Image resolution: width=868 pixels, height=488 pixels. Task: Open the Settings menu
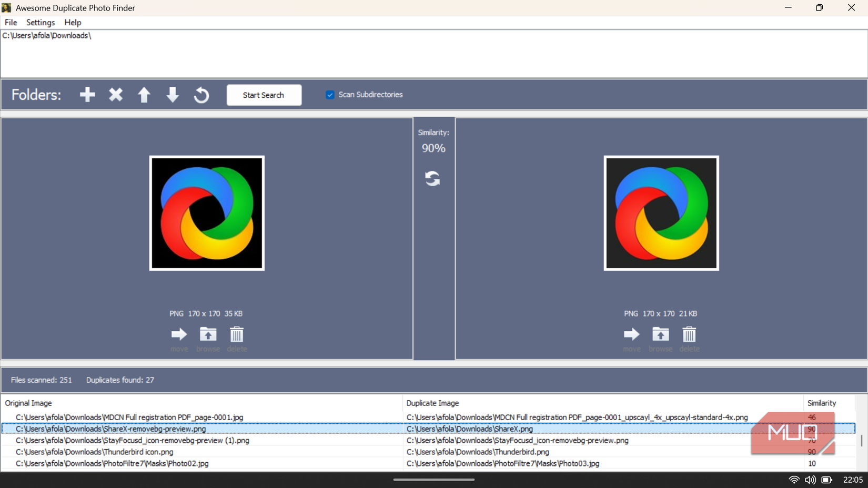pos(40,22)
